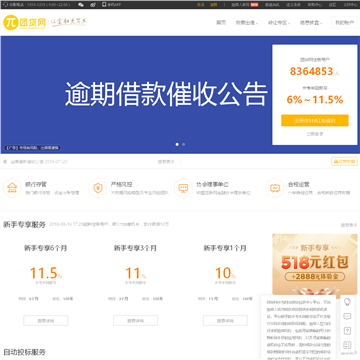The image size is (360, 360).
Task: Click the 协会理事单位 monitor icon
Action: pyautogui.click(x=183, y=188)
